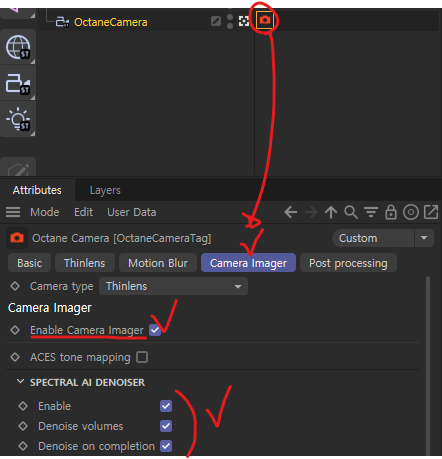Click the Octane camera tag icon
Screen dimensions: 442x459
(x=265, y=20)
